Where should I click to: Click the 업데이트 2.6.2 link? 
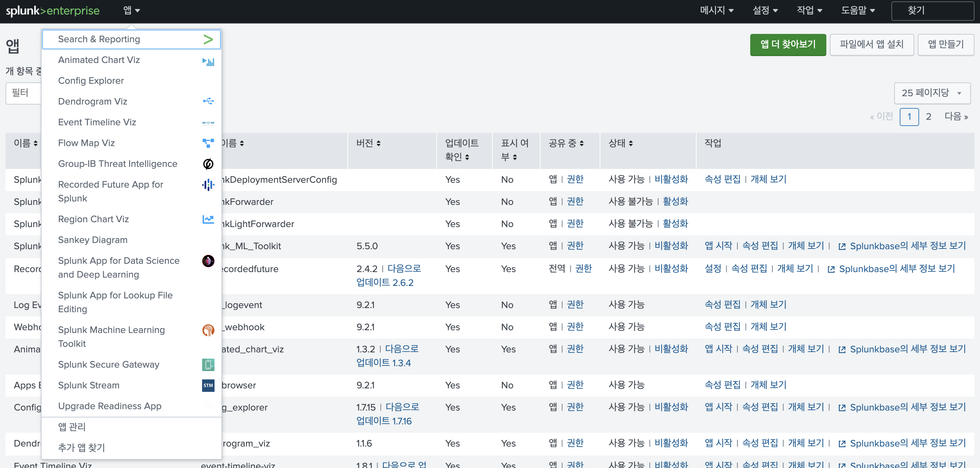pyautogui.click(x=385, y=283)
